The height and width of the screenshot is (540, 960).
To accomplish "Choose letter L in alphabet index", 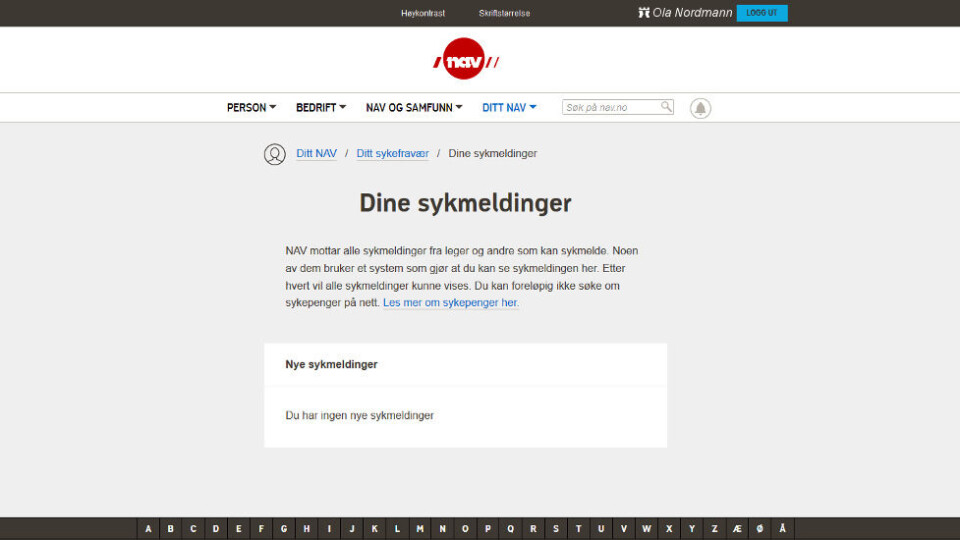I will (x=397, y=528).
